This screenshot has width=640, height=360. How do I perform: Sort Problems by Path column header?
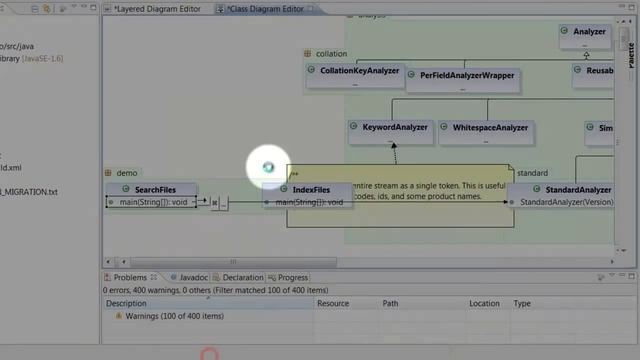coord(422,303)
